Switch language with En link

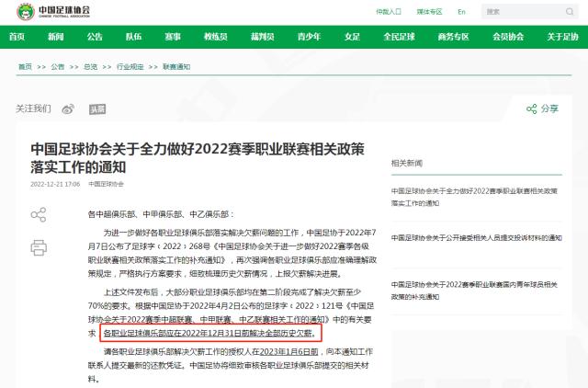(461, 12)
